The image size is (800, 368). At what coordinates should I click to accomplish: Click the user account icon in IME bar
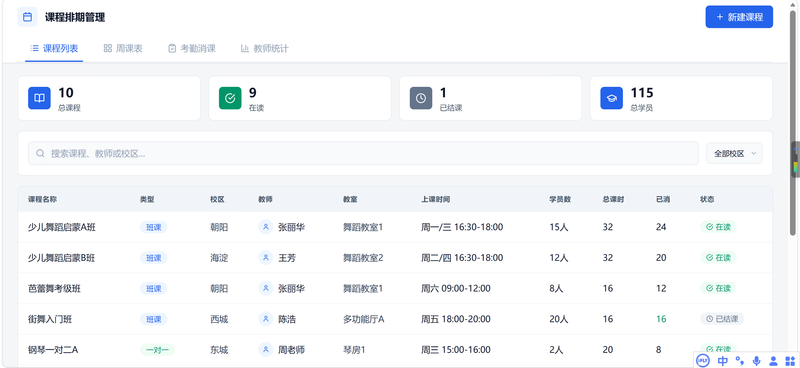[773, 360]
